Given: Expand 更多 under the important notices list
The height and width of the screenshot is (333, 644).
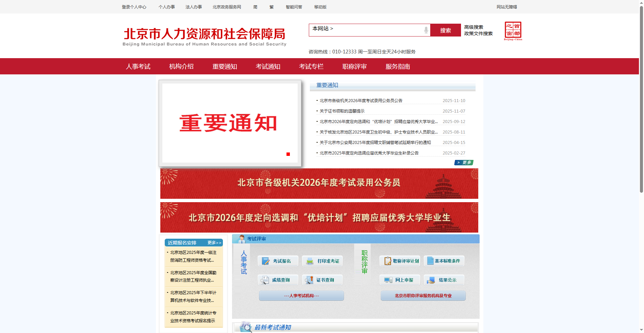Looking at the screenshot, I should pyautogui.click(x=464, y=162).
